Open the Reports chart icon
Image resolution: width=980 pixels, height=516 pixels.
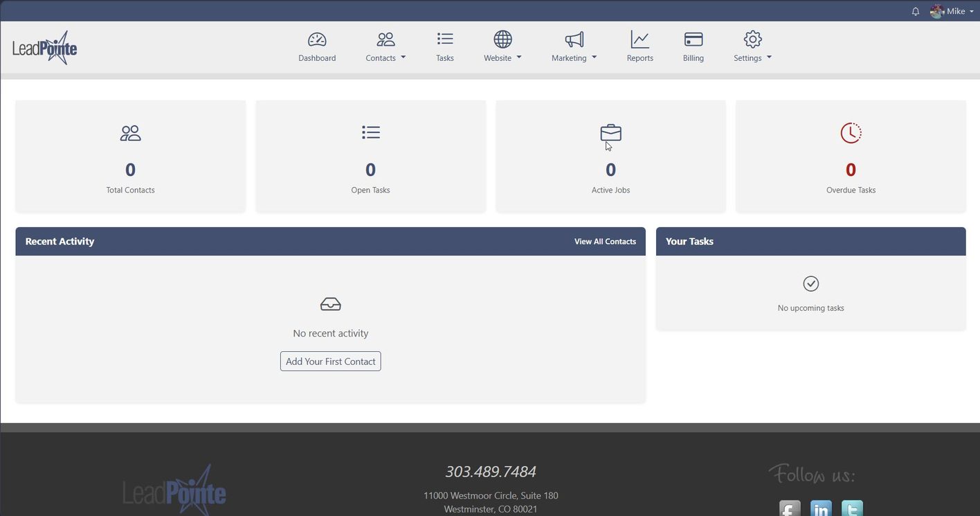639,39
